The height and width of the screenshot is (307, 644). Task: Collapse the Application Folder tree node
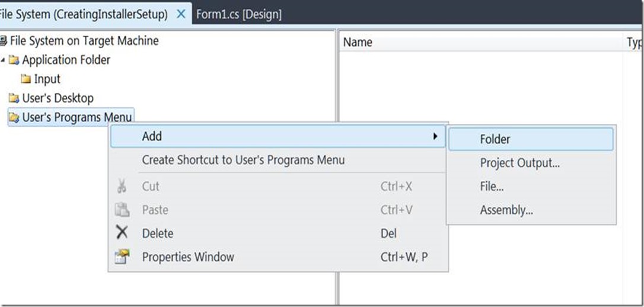[x=3, y=60]
